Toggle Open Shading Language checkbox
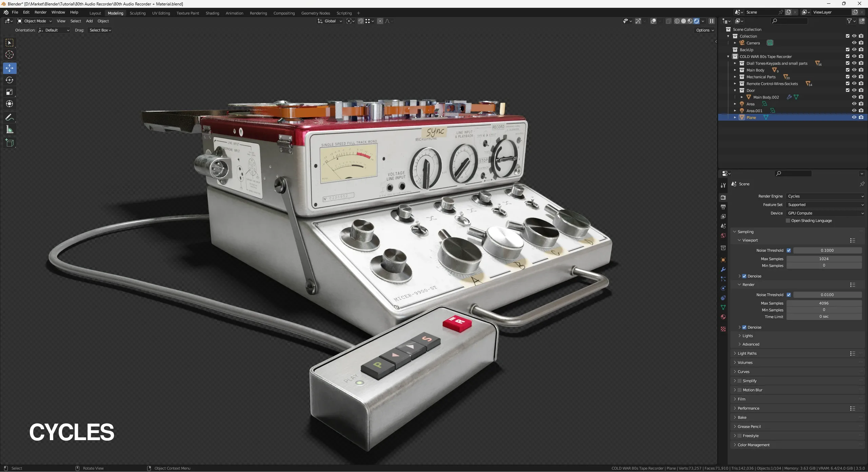The height and width of the screenshot is (472, 868). click(788, 220)
